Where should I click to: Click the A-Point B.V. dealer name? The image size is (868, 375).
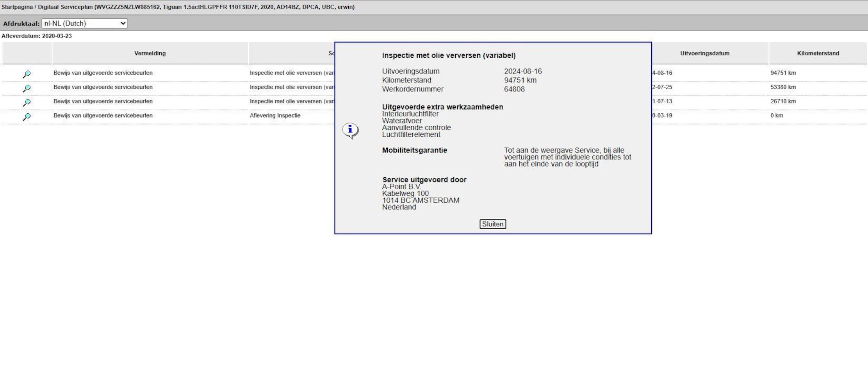[x=401, y=187]
